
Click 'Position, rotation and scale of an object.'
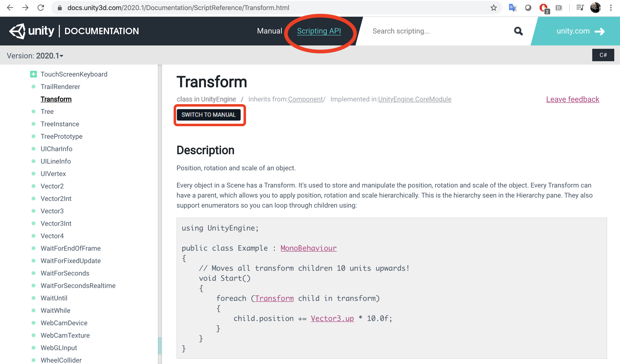[236, 168]
